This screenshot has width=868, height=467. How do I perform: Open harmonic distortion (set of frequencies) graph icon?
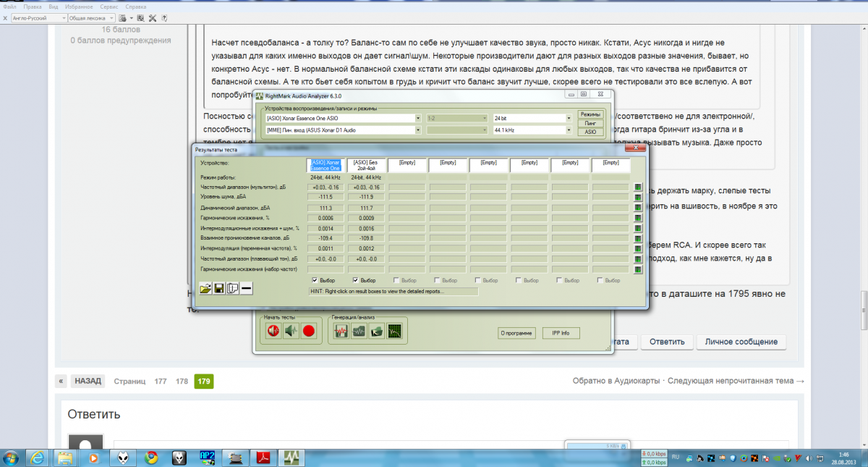638,269
